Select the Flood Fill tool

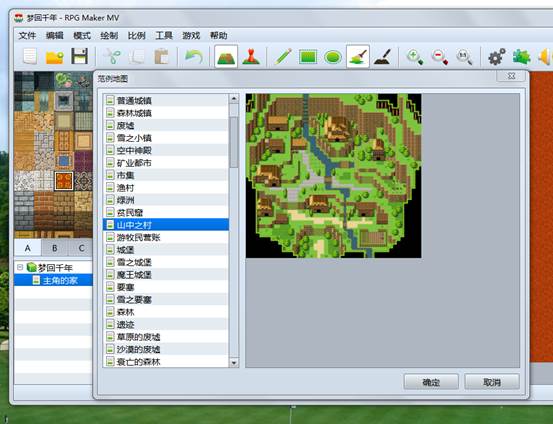click(x=358, y=56)
